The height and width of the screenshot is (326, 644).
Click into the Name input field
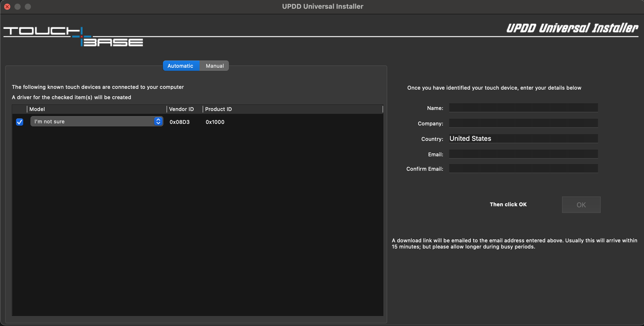(x=523, y=108)
